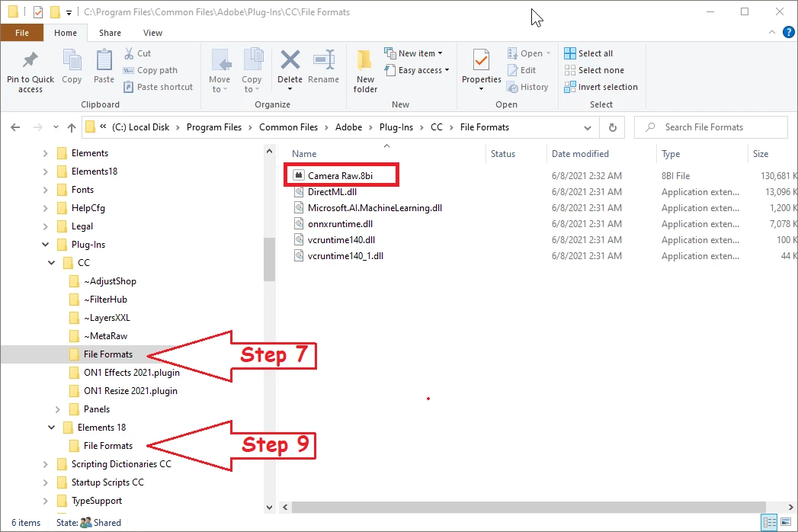798x532 pixels.
Task: Click Copy path command
Action: (151, 70)
